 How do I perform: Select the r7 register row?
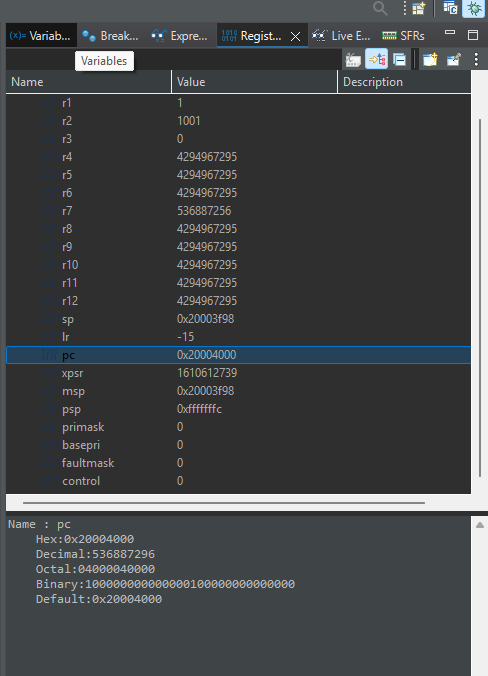(x=238, y=211)
